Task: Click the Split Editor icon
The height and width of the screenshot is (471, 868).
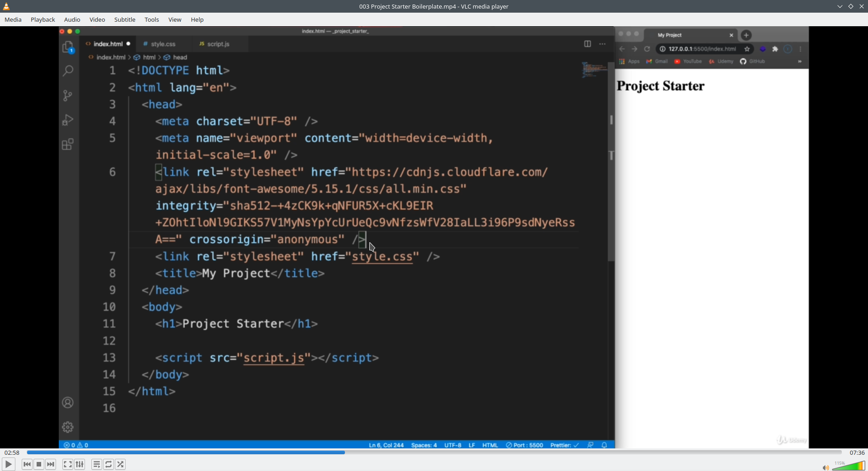Action: (587, 44)
